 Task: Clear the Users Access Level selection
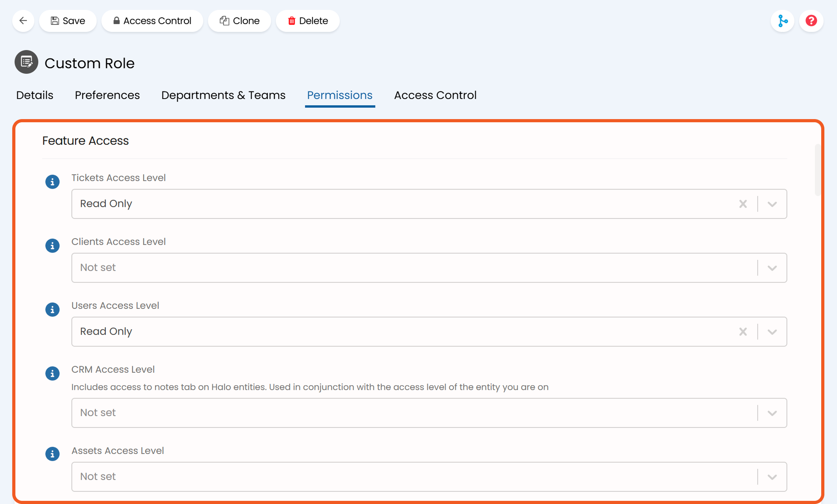(x=743, y=332)
